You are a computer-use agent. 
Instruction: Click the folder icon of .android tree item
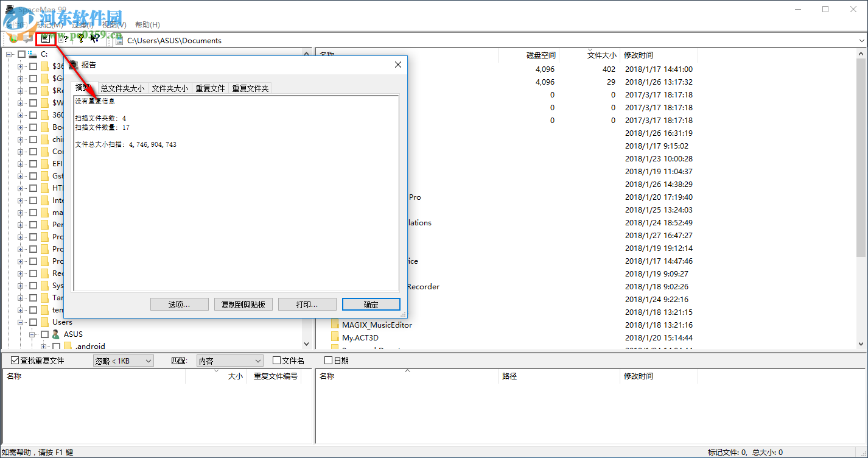coord(68,347)
